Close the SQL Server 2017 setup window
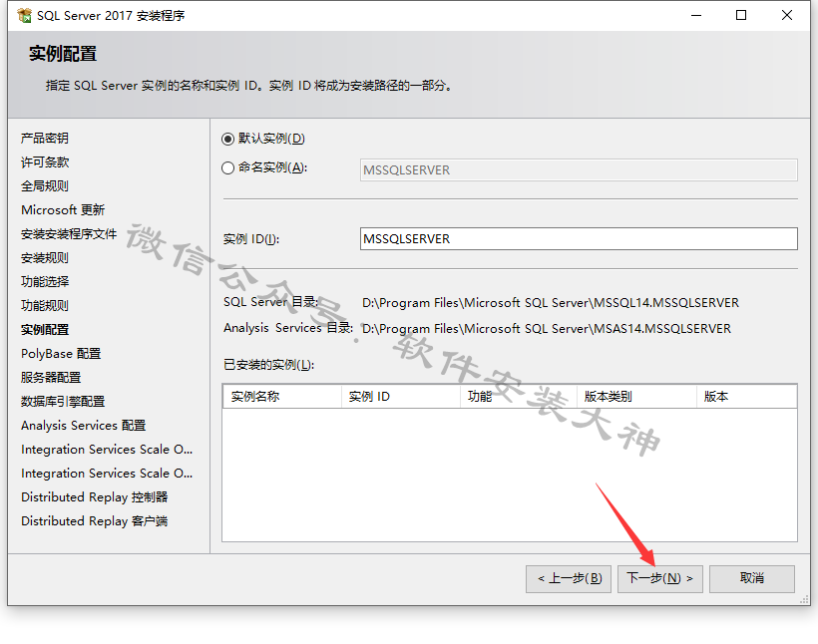Screen dimensions: 818x644 (x=787, y=15)
